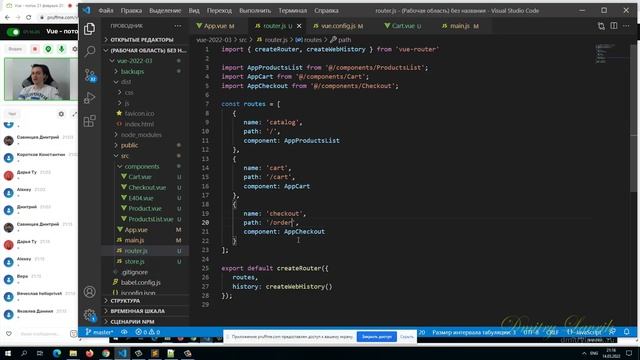The image size is (640, 360).
Task: Open chat settings gear in webinar page
Action: coord(61,114)
